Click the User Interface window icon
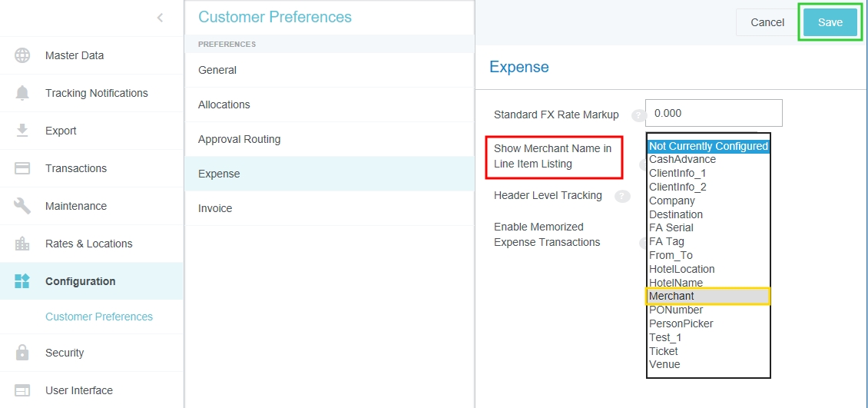This screenshot has width=868, height=408. [x=22, y=390]
